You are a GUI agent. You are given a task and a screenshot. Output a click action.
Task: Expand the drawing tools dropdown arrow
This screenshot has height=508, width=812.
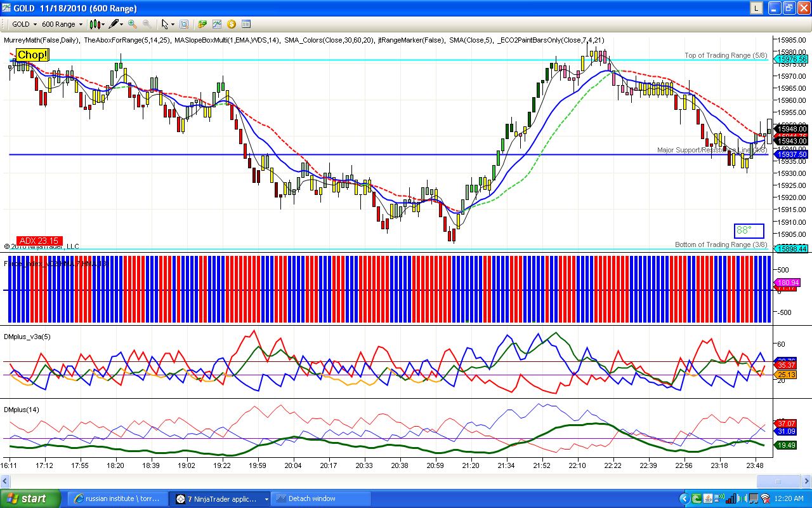(x=122, y=24)
